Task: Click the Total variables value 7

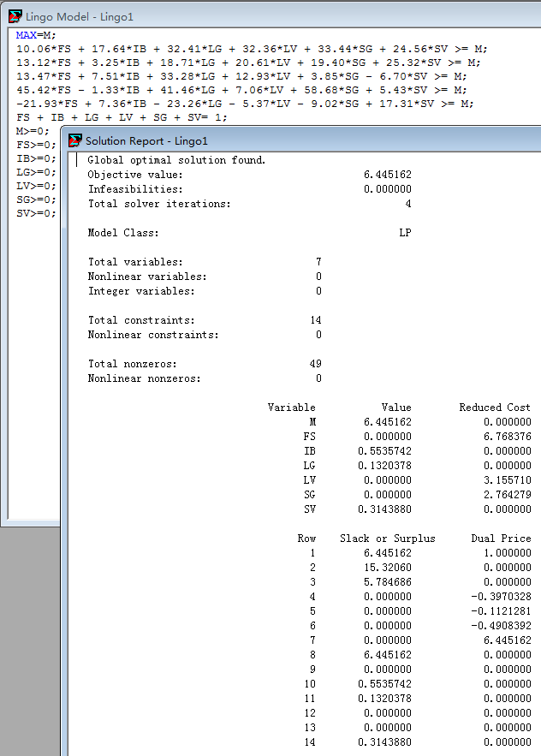Action: [318, 262]
